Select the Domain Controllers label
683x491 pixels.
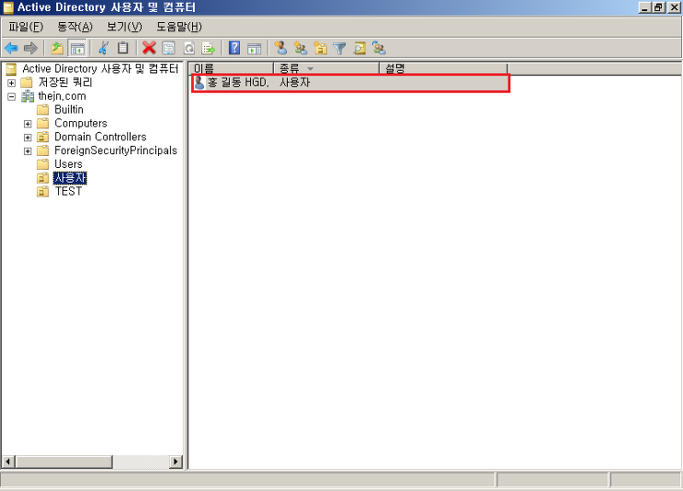pos(100,137)
